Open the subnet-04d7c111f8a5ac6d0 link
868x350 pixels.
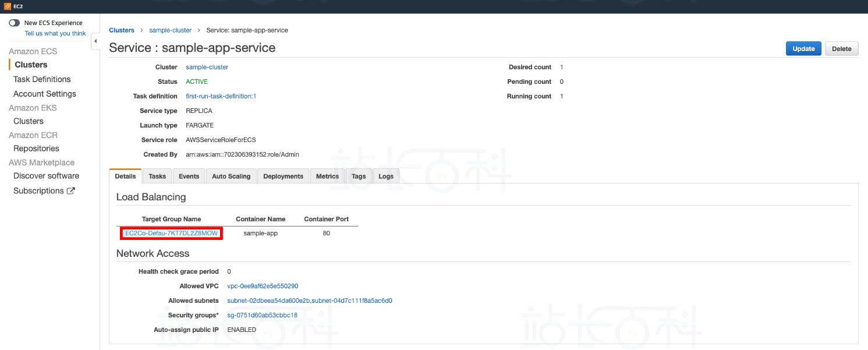click(352, 300)
